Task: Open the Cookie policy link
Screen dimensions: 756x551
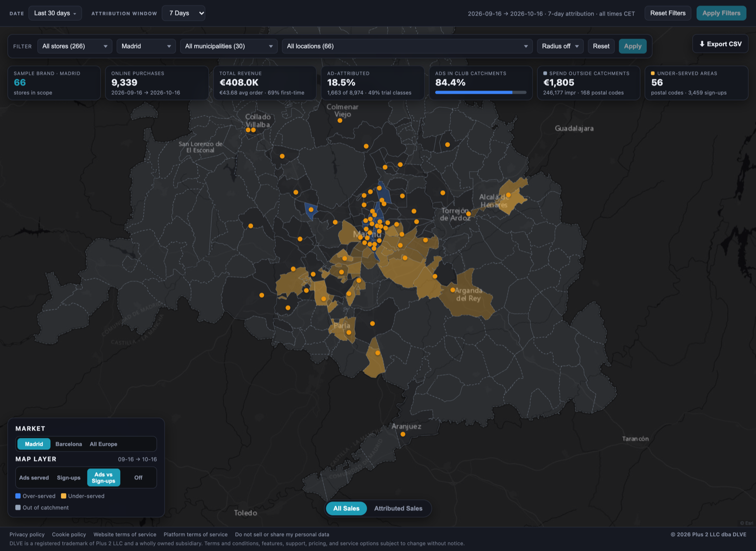Action: click(69, 534)
